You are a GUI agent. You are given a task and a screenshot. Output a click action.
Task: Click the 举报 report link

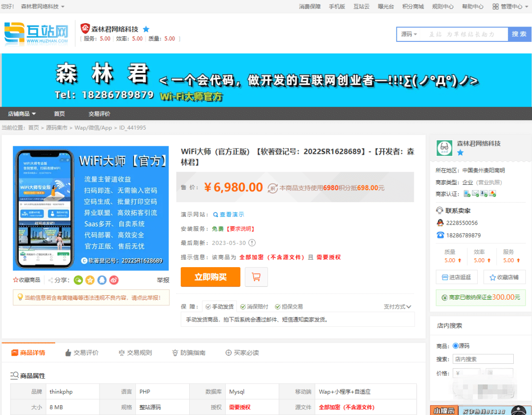pos(163,280)
